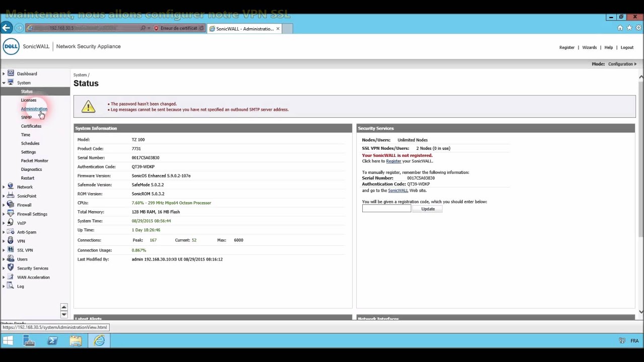Open SNMP under System

pos(26,117)
